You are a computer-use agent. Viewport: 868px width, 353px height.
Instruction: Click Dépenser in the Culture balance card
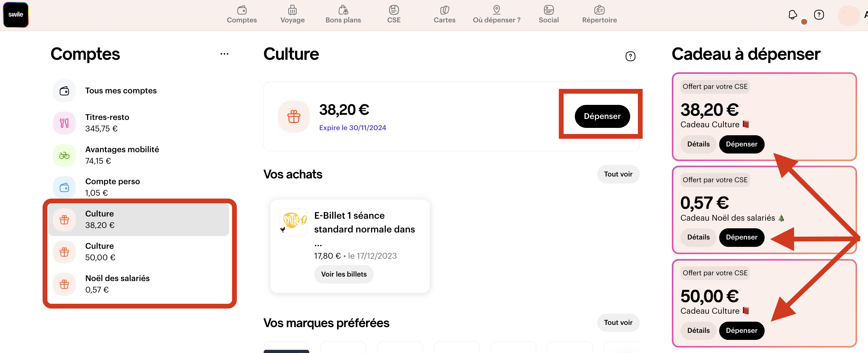pyautogui.click(x=602, y=116)
